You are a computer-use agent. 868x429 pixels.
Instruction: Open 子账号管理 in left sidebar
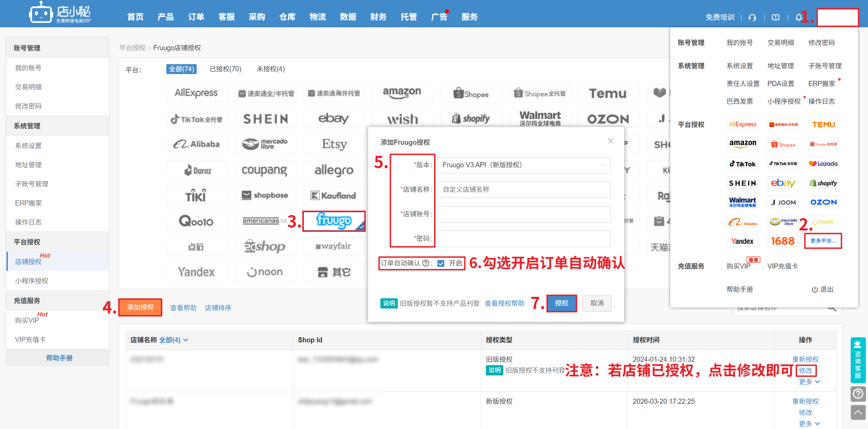tap(58, 184)
